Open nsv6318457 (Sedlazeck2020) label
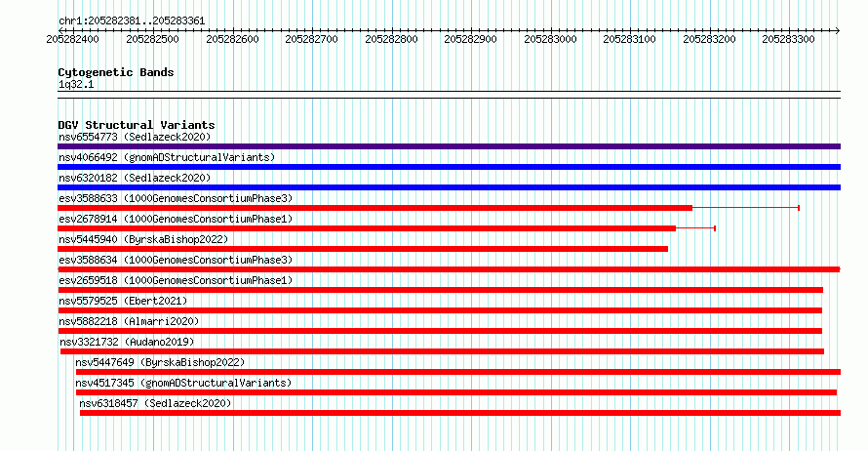The height and width of the screenshot is (451, 868). coord(155,403)
